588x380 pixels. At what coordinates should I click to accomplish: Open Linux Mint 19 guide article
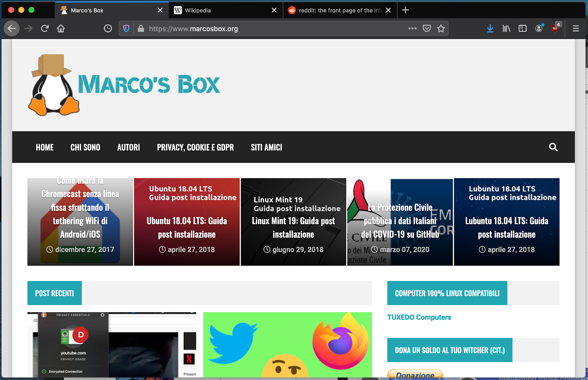[x=293, y=222]
